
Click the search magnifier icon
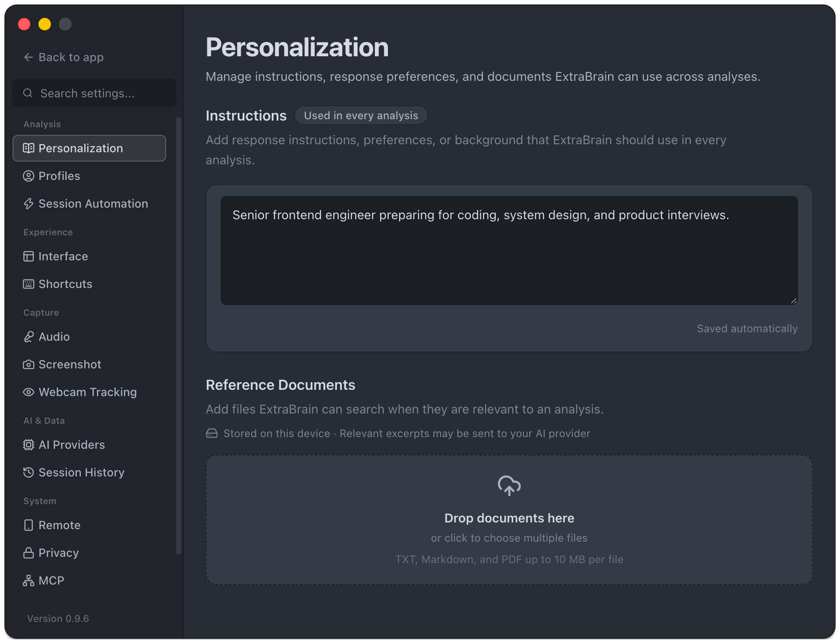(x=28, y=93)
